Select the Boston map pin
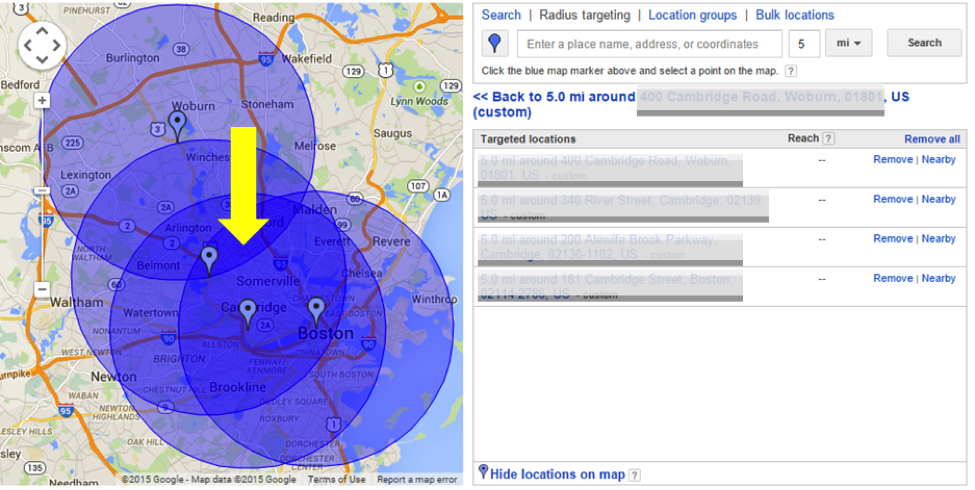Screen dimensions: 975x490 (316, 310)
